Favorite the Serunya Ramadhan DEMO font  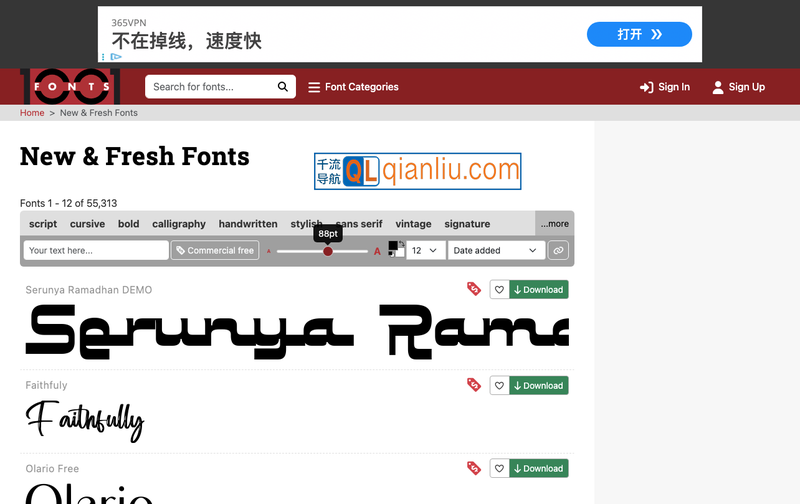499,290
